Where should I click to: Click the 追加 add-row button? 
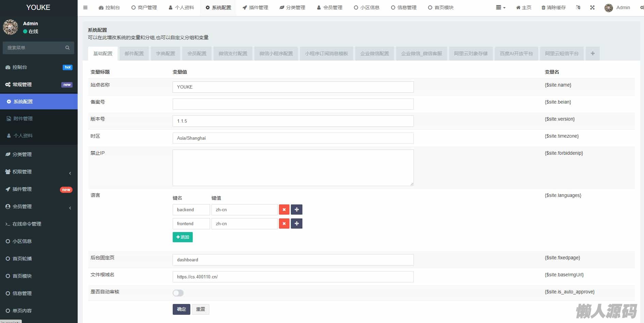[x=183, y=237]
